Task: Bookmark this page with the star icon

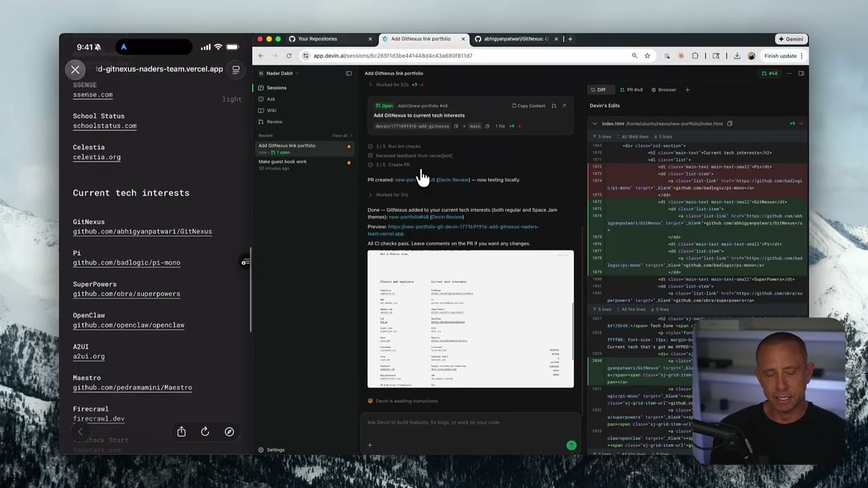Action: click(x=647, y=56)
